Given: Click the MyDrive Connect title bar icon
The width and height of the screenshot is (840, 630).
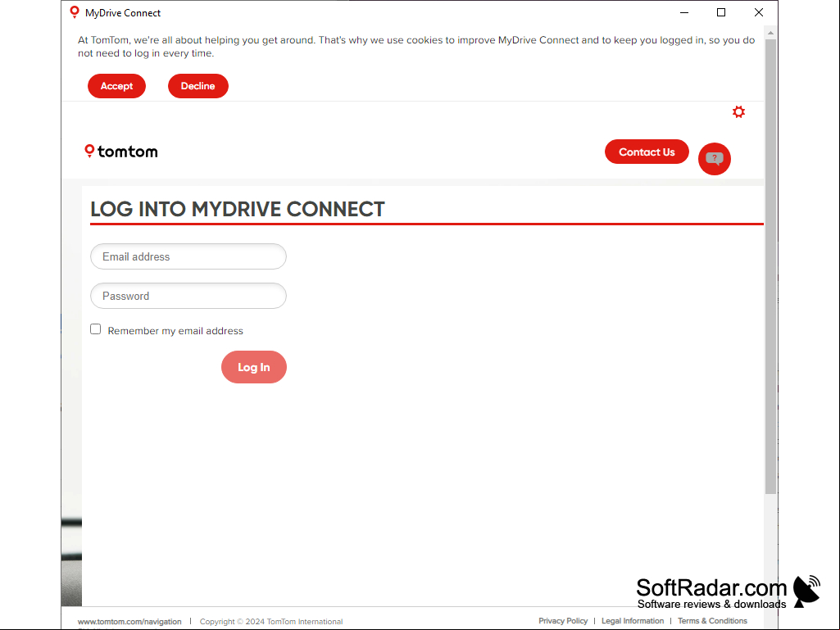Looking at the screenshot, I should pos(75,12).
